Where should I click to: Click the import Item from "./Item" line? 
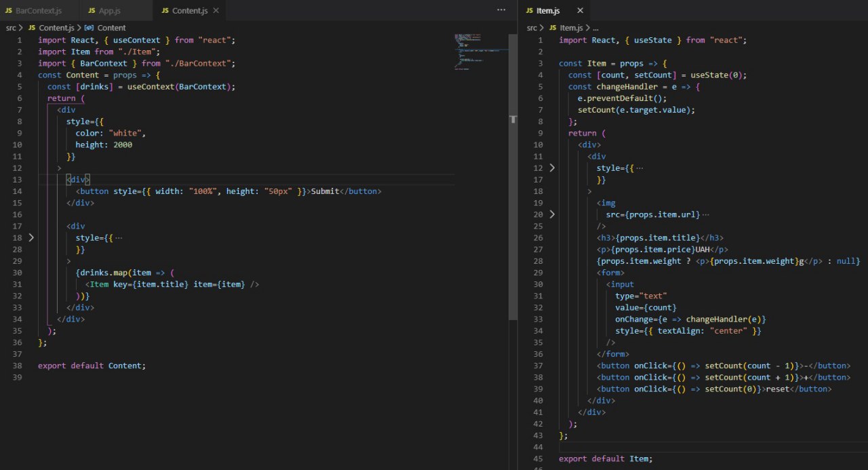(x=99, y=52)
